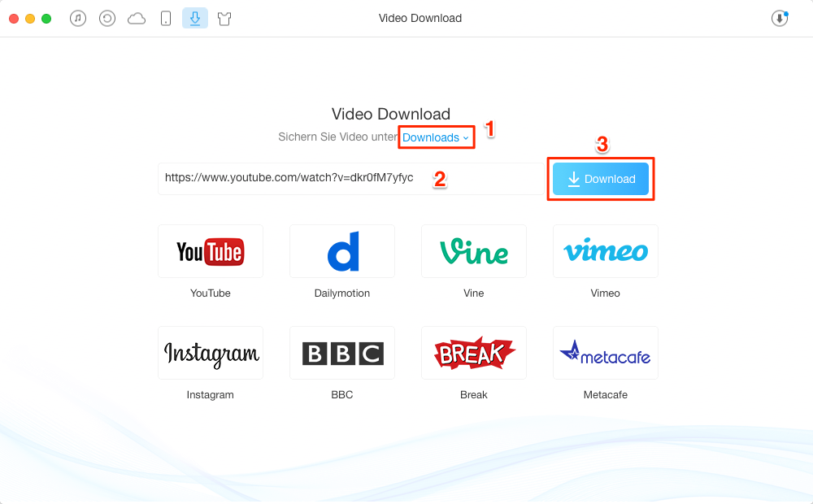Viewport: 813px width, 504px height.
Task: Click the Vine text label
Action: pyautogui.click(x=474, y=293)
